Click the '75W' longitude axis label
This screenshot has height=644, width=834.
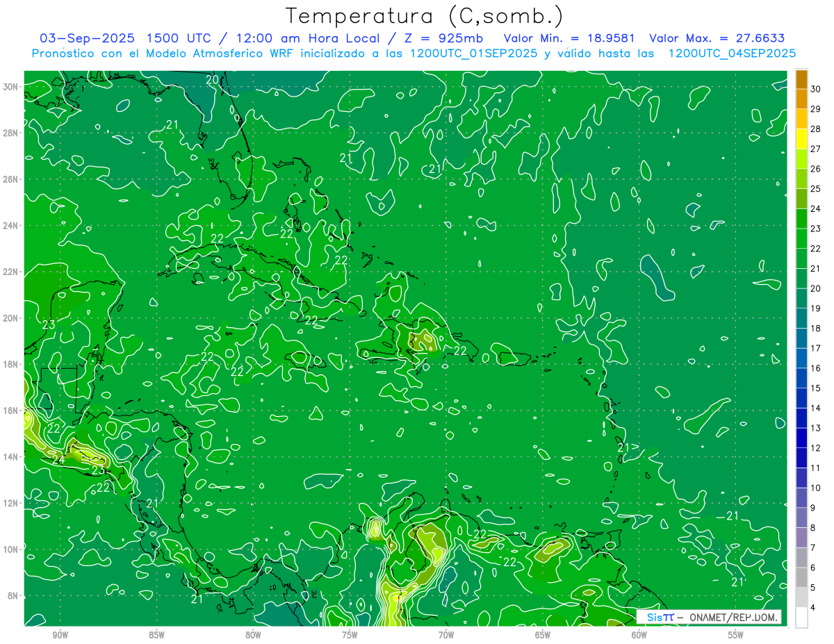(x=350, y=635)
